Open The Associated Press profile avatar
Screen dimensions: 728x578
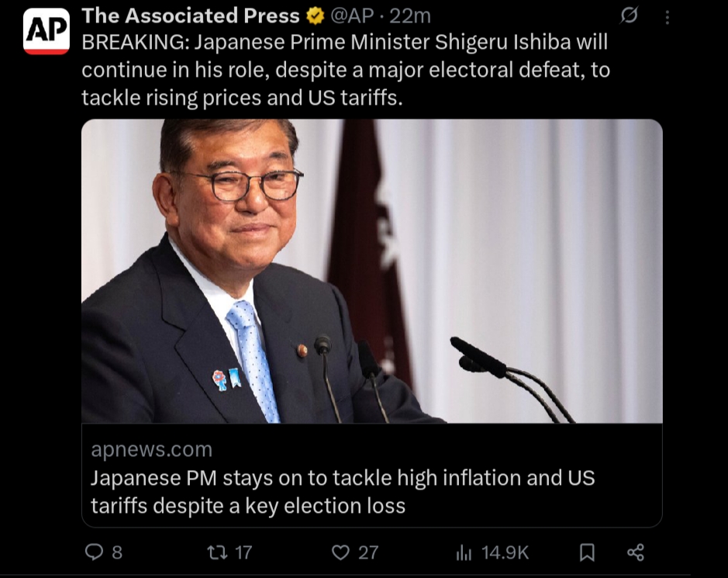click(46, 31)
